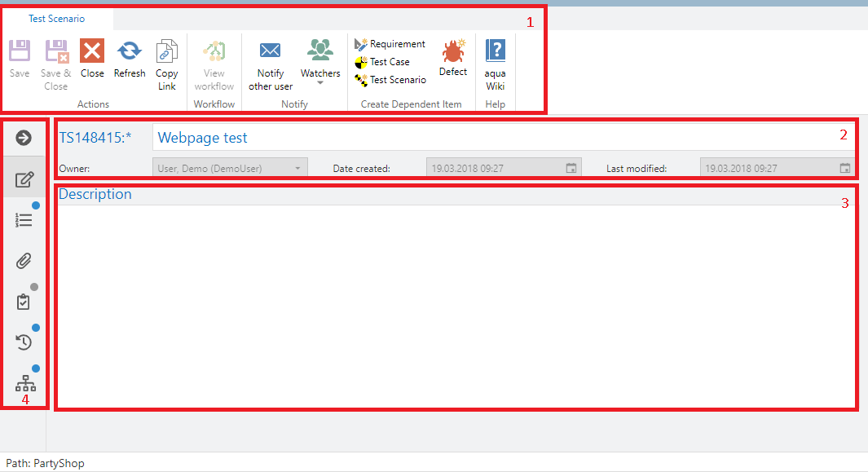
Task: Expand the Owner dropdown
Action: coord(297,169)
